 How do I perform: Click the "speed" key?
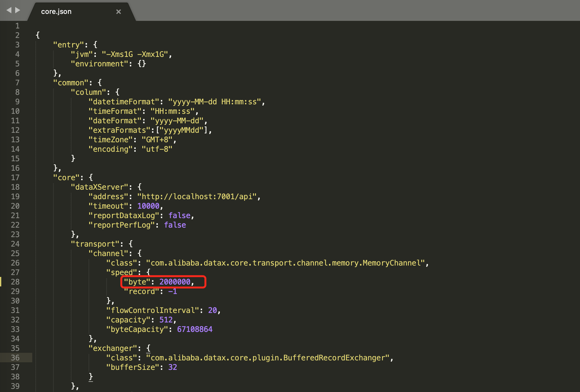121,273
